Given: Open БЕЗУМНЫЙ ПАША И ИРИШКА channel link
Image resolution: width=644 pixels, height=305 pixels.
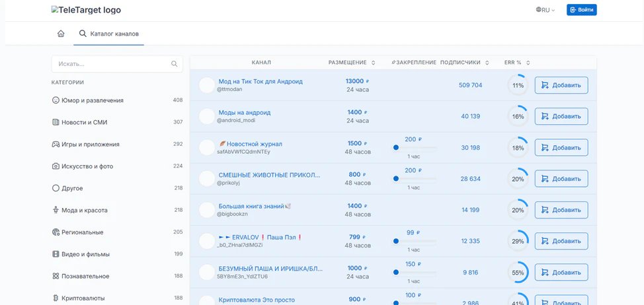Looking at the screenshot, I should (270, 269).
